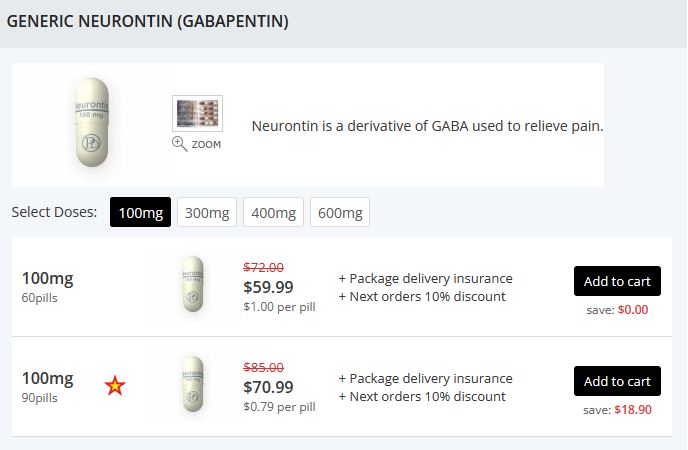Viewport: 688px width, 450px height.
Task: Click the Neurontin GABA description text
Action: click(x=427, y=127)
